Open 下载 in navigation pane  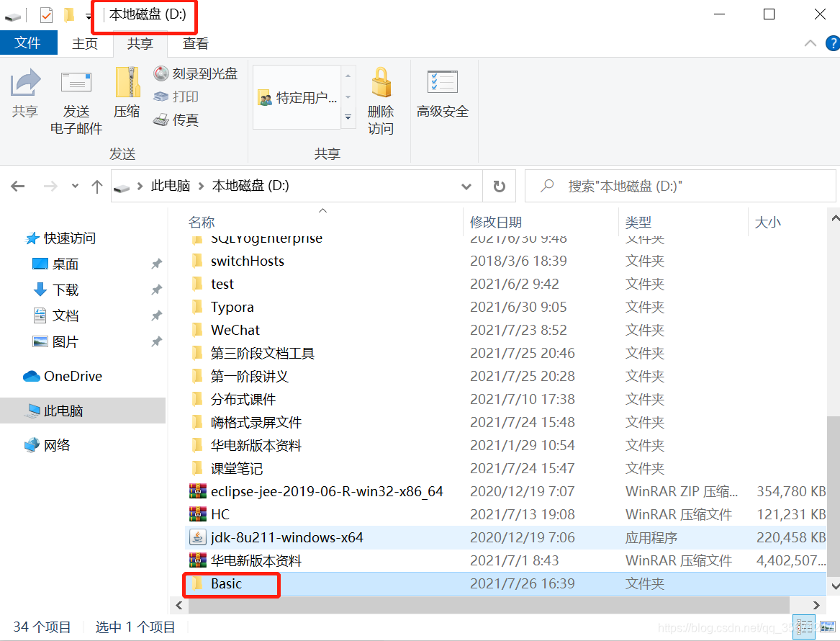[66, 290]
